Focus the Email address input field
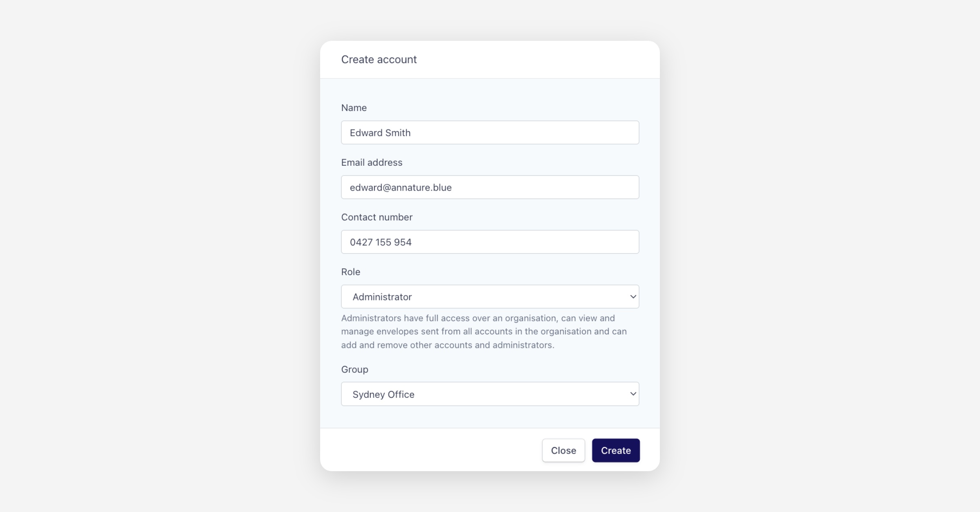Viewport: 980px width, 512px height. click(490, 187)
